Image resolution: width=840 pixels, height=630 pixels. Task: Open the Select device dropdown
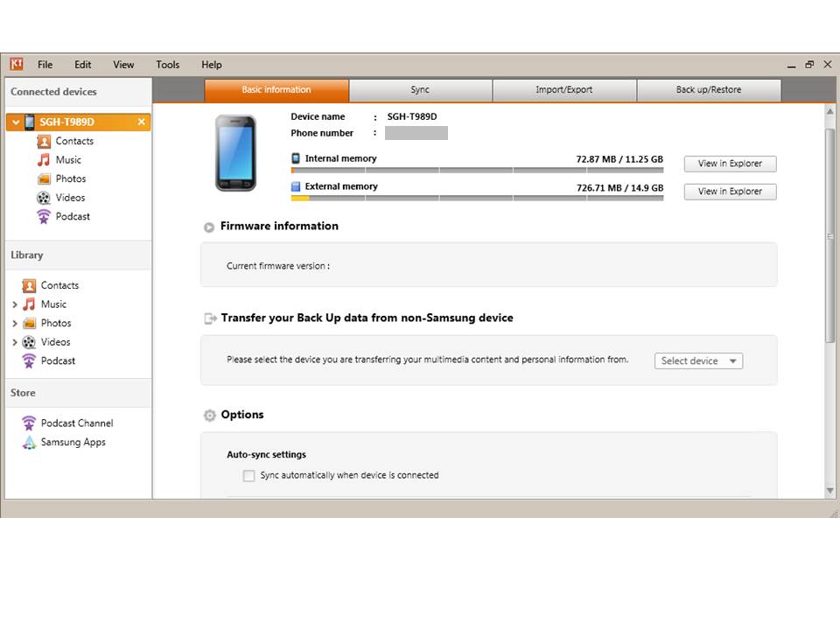pos(698,361)
